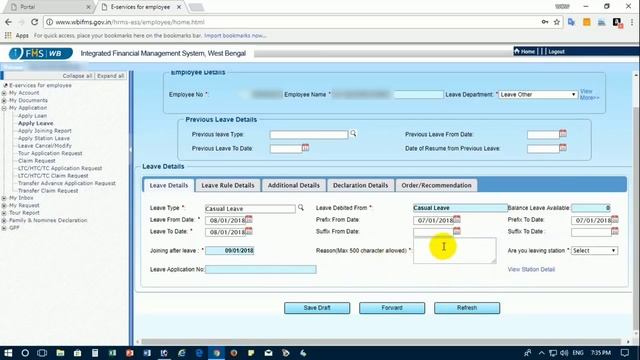Click the Logout link
Screen dimensions: 640x360
556,51
